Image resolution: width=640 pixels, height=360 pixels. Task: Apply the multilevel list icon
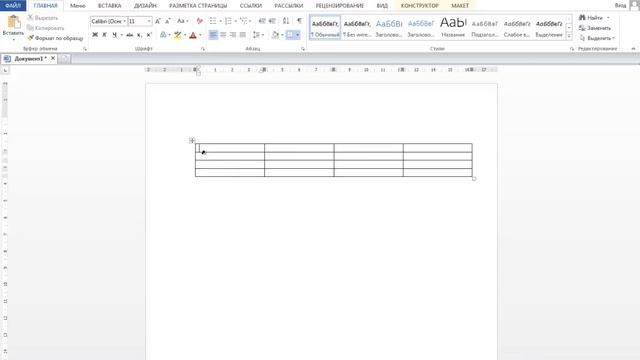pyautogui.click(x=244, y=21)
